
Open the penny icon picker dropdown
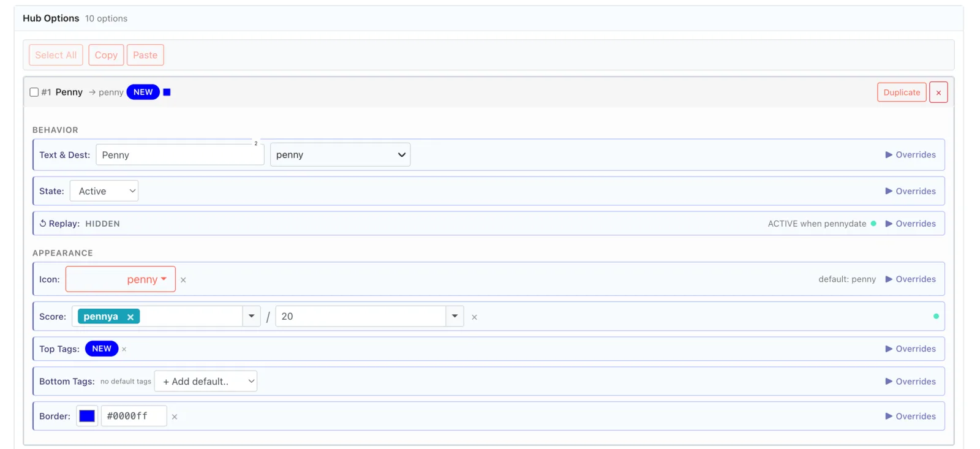(121, 279)
